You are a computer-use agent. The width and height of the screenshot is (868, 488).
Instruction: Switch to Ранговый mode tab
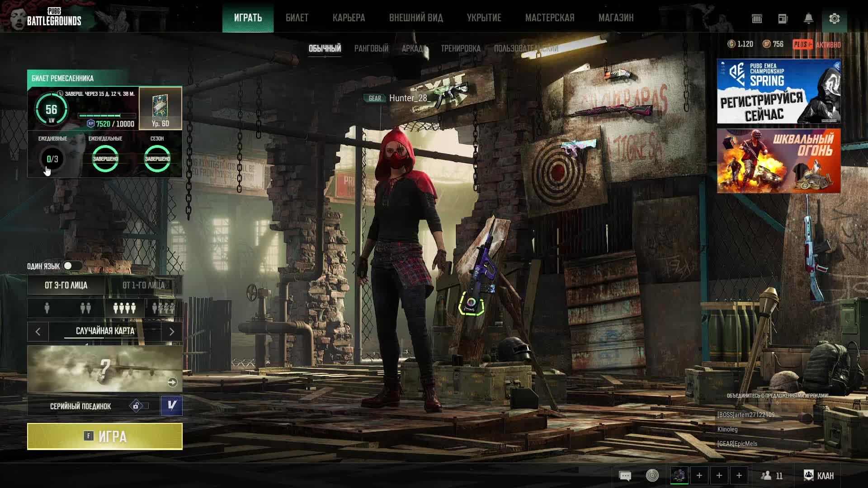[371, 48]
